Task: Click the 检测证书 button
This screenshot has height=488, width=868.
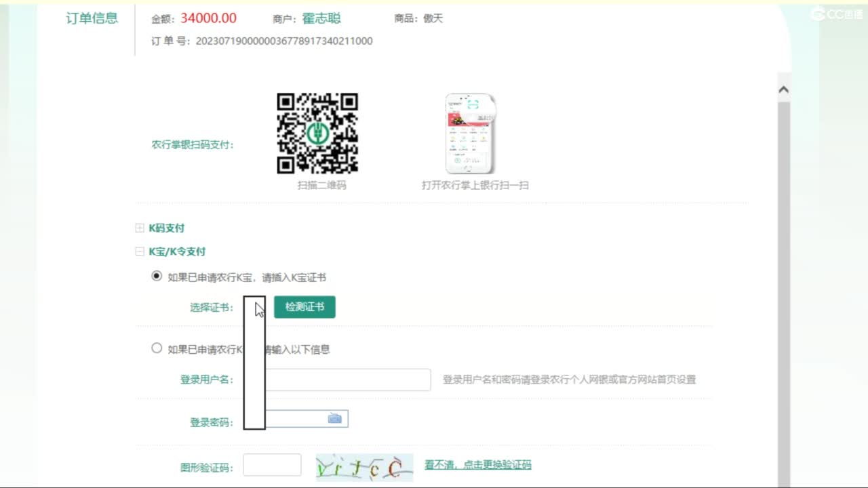Action: [304, 307]
